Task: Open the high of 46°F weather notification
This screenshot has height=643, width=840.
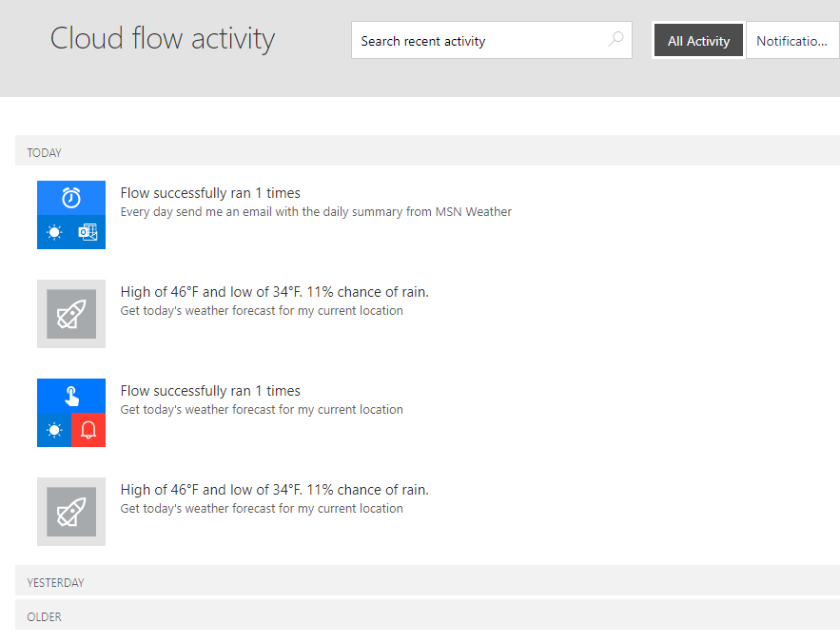Action: 275,291
